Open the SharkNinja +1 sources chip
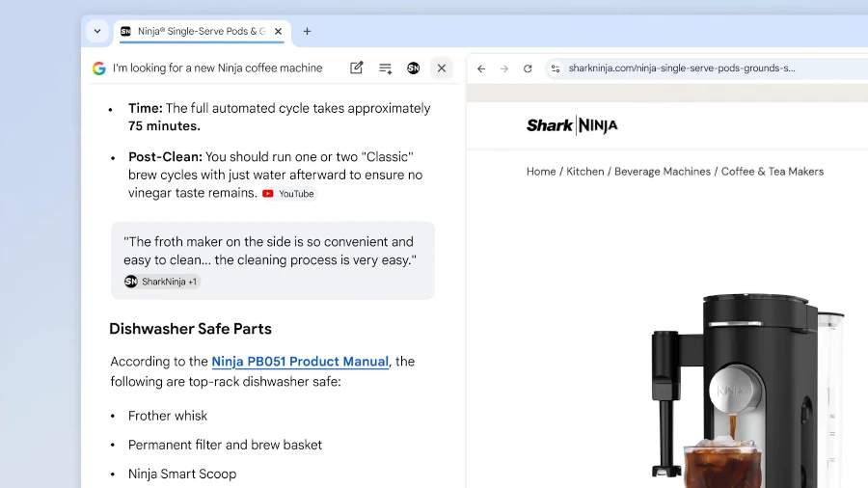 pyautogui.click(x=161, y=282)
